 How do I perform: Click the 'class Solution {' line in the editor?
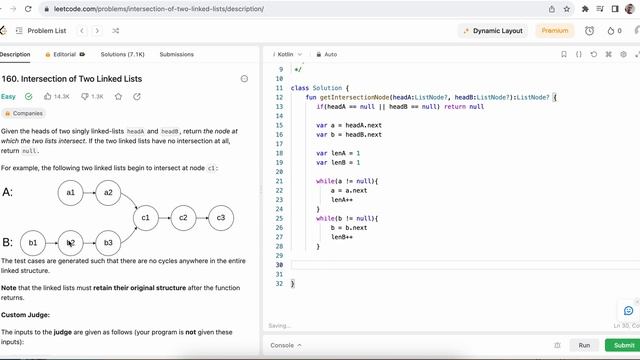pyautogui.click(x=320, y=88)
